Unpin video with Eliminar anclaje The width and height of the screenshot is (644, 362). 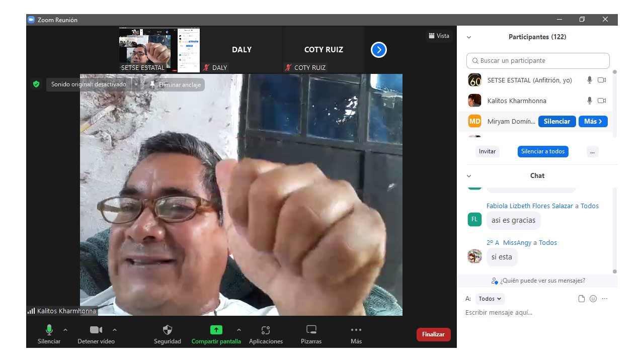click(175, 84)
